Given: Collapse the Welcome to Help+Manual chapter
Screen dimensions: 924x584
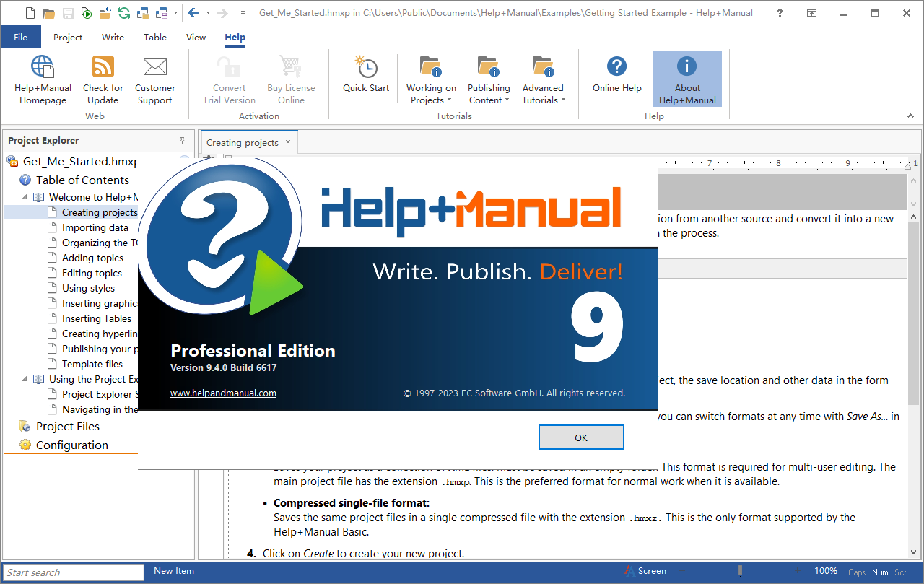Looking at the screenshot, I should click(x=24, y=197).
